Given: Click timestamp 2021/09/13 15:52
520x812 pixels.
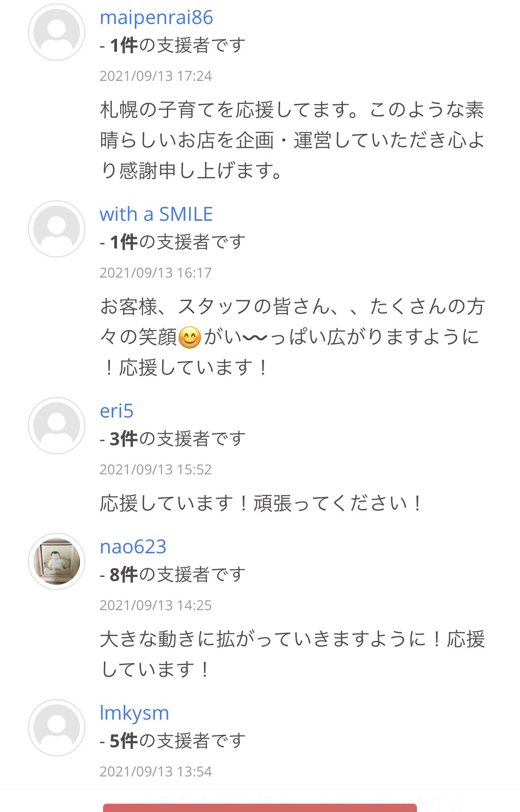Looking at the screenshot, I should [x=155, y=469].
